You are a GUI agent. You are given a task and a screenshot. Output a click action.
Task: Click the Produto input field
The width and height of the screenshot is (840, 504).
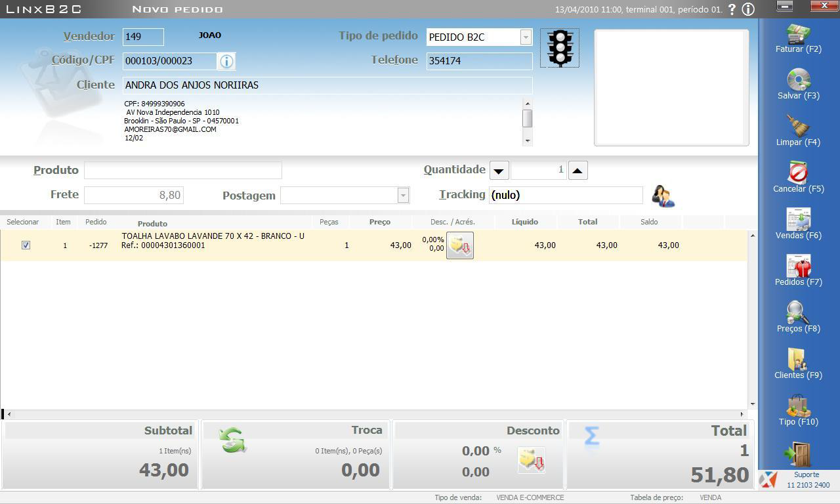pyautogui.click(x=183, y=170)
